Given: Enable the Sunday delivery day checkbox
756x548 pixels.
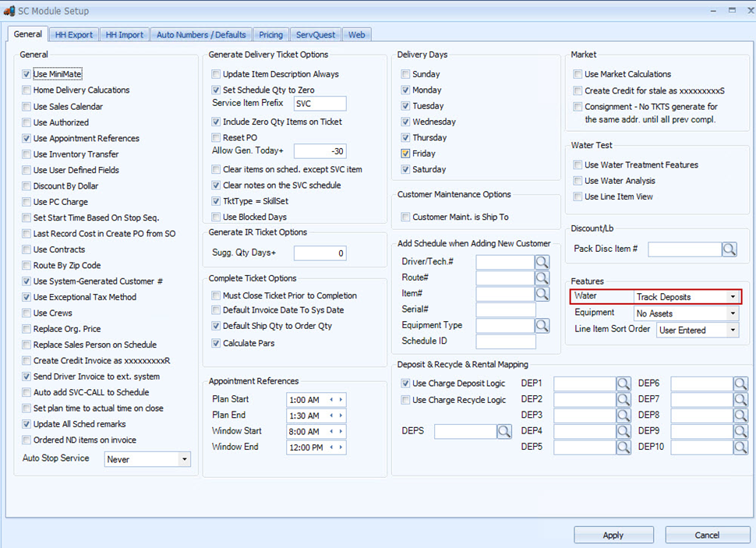Looking at the screenshot, I should [405, 74].
